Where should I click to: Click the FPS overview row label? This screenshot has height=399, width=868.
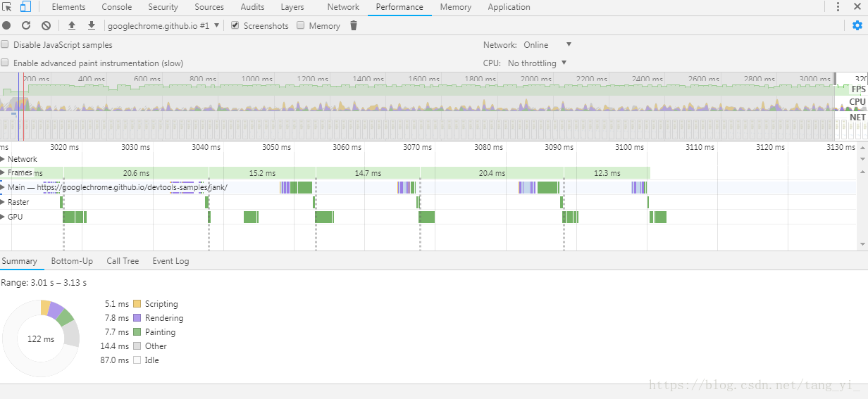(x=858, y=89)
